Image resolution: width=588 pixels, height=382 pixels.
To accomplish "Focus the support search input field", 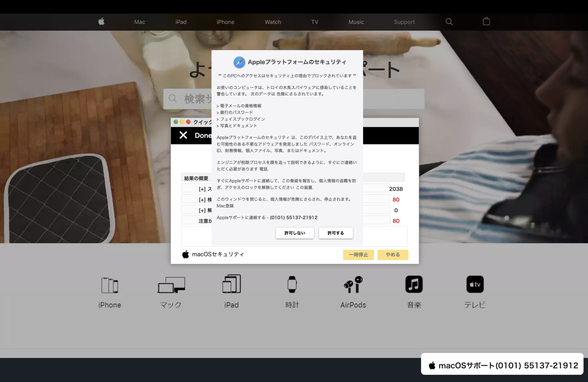I will pos(294,99).
